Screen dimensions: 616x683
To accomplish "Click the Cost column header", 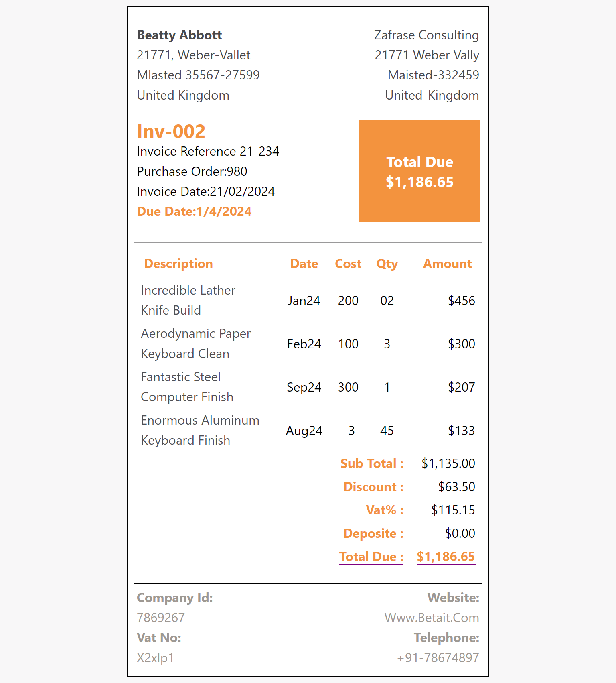I will tap(348, 264).
